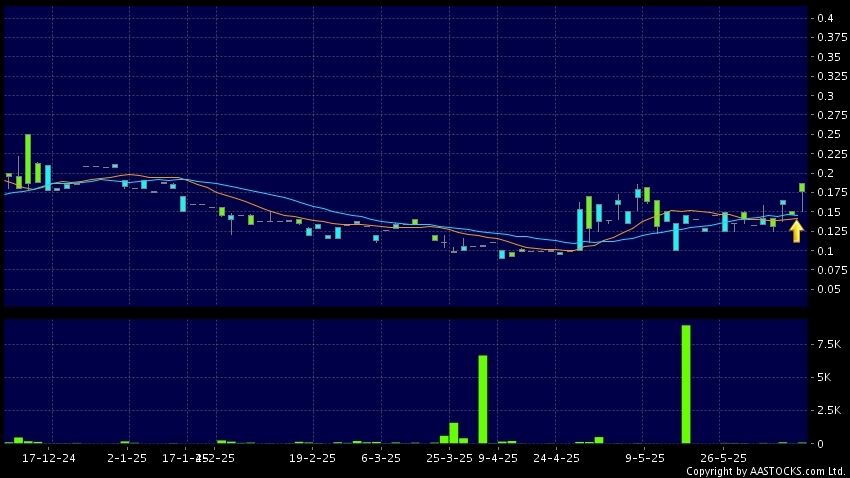The width and height of the screenshot is (850, 478).
Task: Select the 9-5-25 date label
Action: point(645,458)
